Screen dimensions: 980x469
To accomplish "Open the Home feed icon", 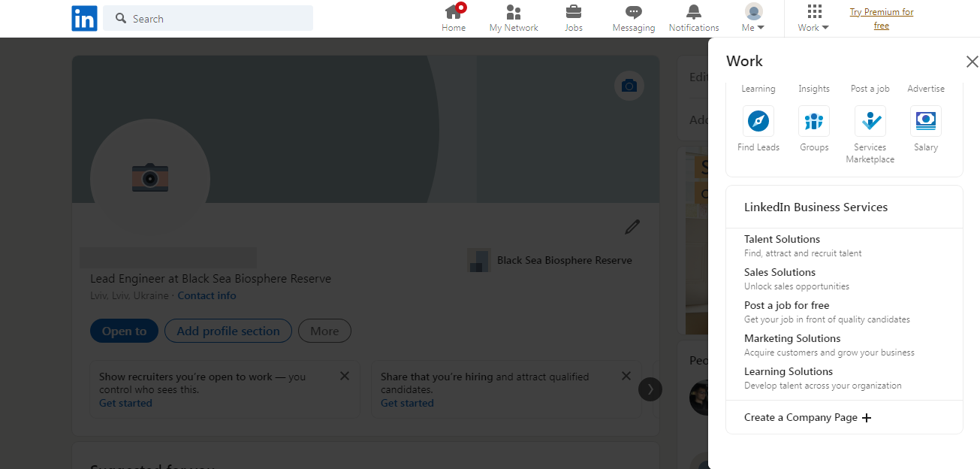I will click(x=454, y=13).
